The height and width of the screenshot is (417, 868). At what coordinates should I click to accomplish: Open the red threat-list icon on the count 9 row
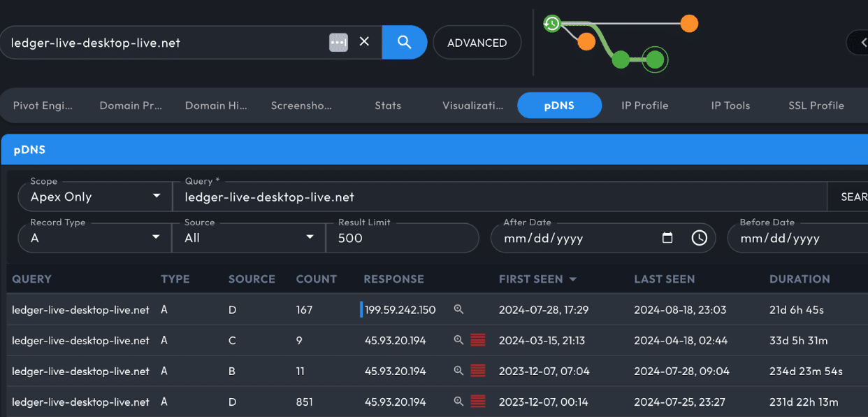point(478,341)
